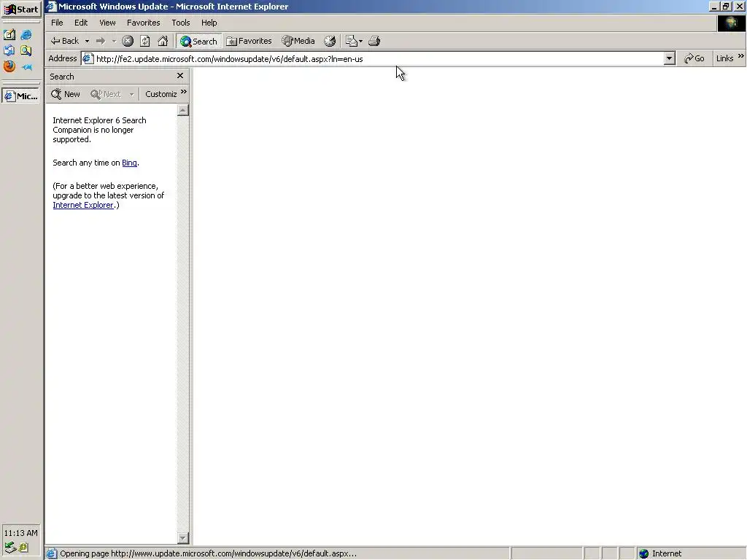Click the Search pane scroll up arrow
The height and width of the screenshot is (560, 747).
point(183,111)
